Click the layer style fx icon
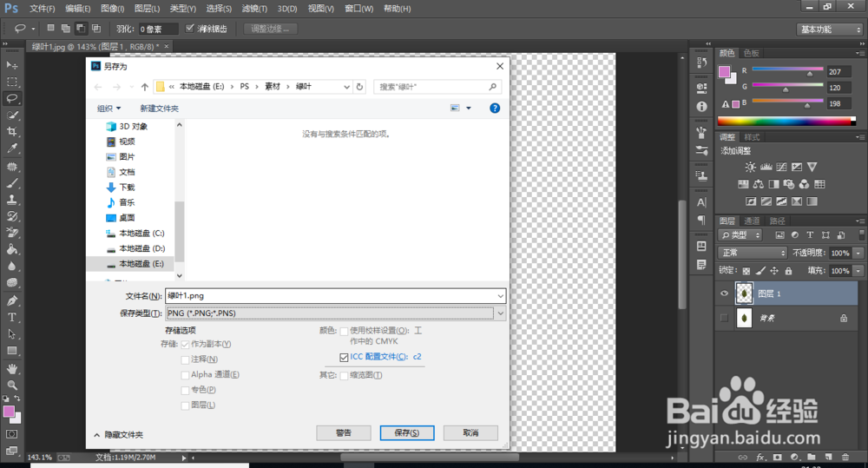Image resolution: width=868 pixels, height=468 pixels. click(760, 457)
